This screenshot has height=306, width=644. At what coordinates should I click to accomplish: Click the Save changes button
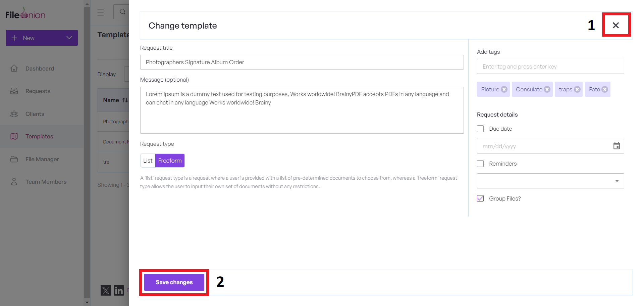click(x=174, y=282)
